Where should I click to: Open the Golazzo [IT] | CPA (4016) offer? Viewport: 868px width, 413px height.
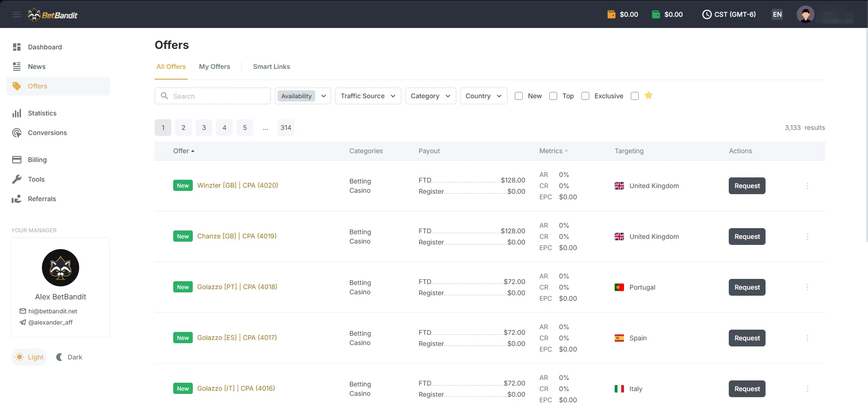click(x=236, y=388)
